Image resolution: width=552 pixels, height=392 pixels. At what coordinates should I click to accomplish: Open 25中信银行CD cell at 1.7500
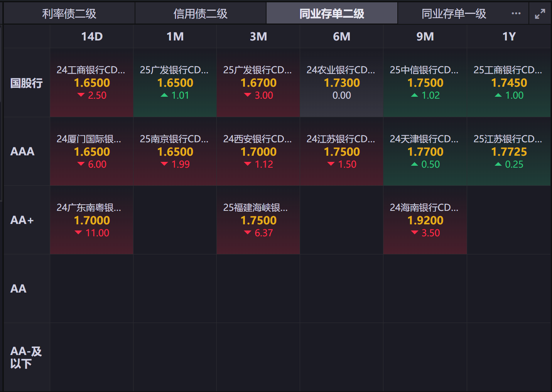click(425, 83)
